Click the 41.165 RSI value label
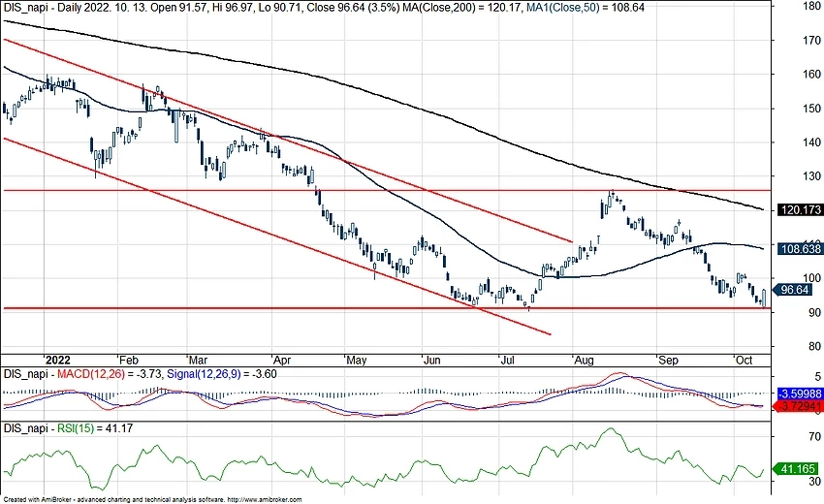Viewport: 824px width, 504px height. point(797,468)
